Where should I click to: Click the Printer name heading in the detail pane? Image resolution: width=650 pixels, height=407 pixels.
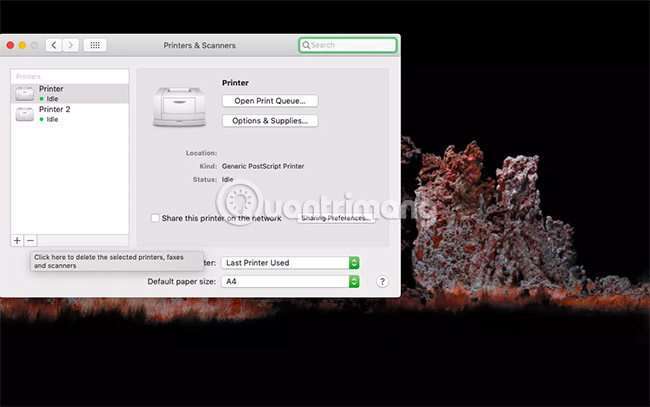point(235,83)
